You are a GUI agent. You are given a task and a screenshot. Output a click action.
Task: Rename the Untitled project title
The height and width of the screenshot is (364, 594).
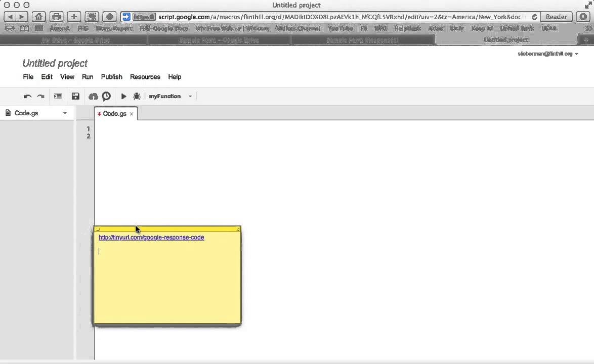pyautogui.click(x=55, y=63)
